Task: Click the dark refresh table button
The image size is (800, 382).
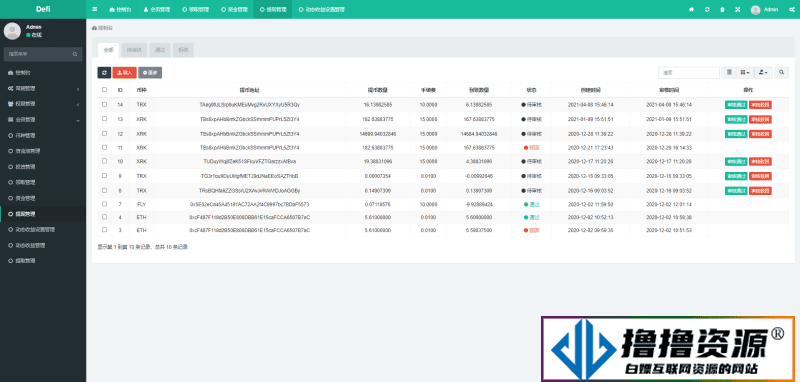Action: pos(104,73)
